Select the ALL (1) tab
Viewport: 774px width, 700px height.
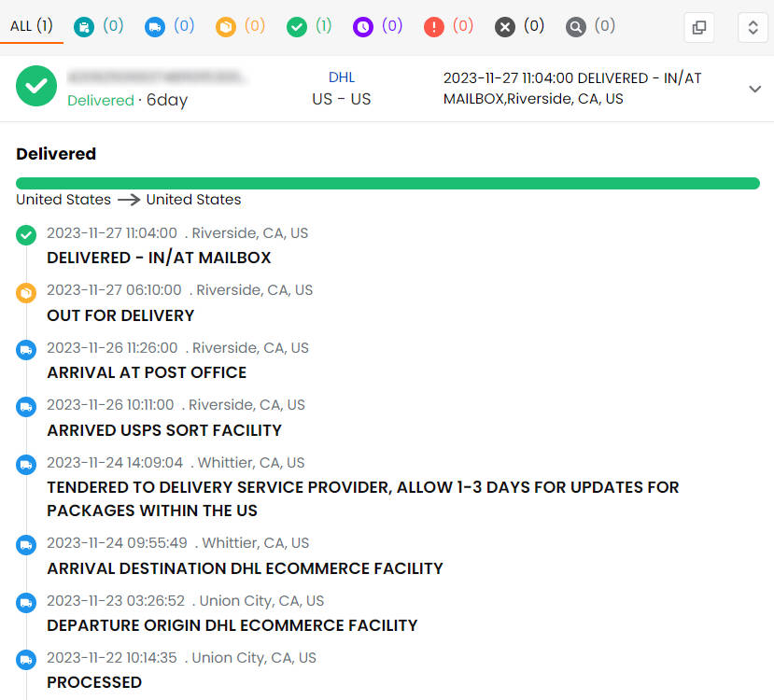tap(32, 26)
